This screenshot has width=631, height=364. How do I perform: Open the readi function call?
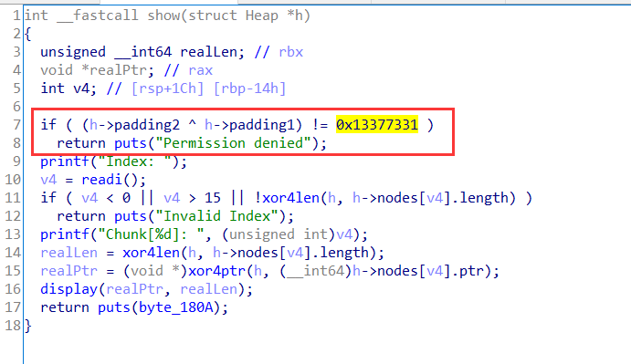101,180
